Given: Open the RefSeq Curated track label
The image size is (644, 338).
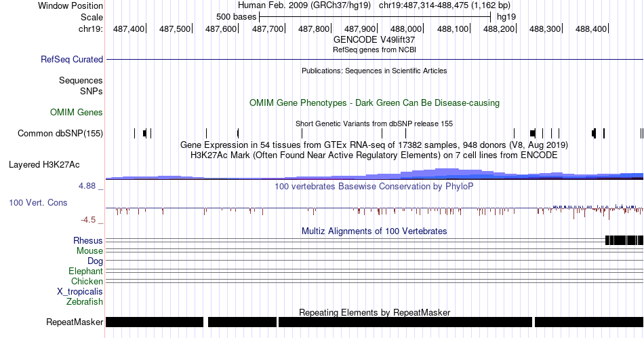Looking at the screenshot, I should [x=72, y=59].
